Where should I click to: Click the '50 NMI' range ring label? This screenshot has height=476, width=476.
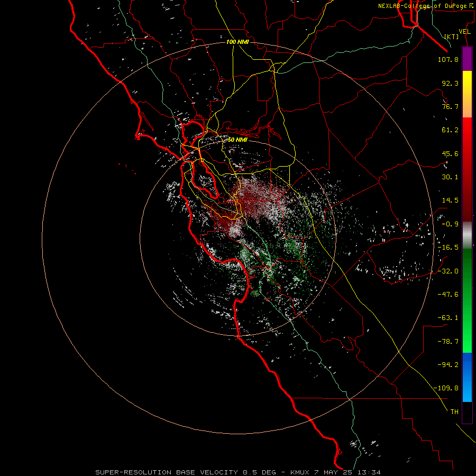[x=237, y=140]
